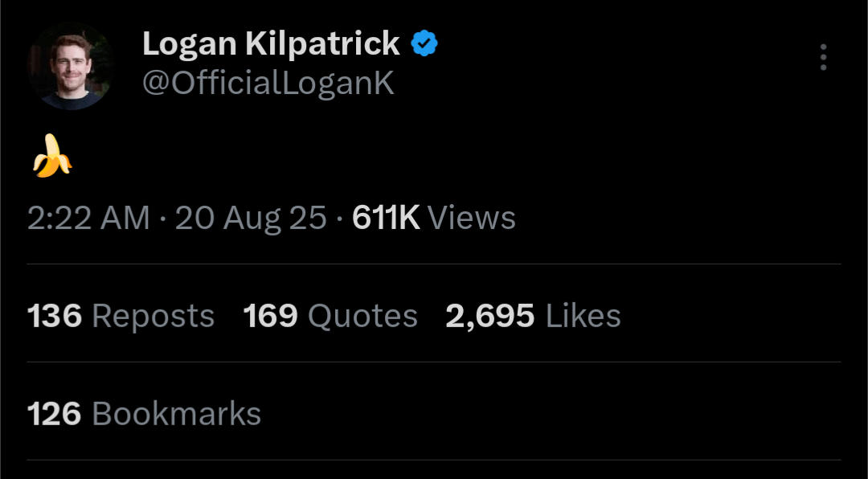View the Likes list
The width and height of the screenshot is (868, 479).
(x=583, y=317)
